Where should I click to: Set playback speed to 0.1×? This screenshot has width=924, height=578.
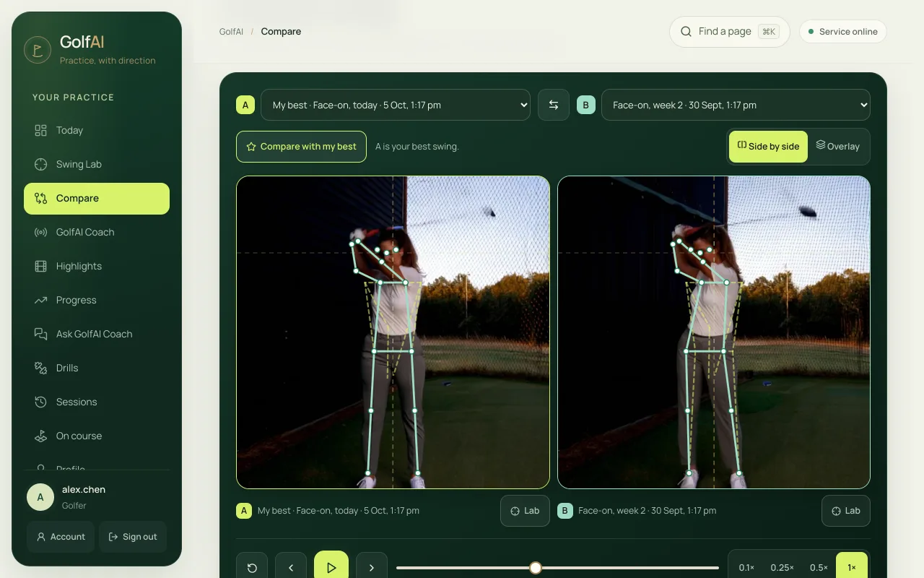746,568
